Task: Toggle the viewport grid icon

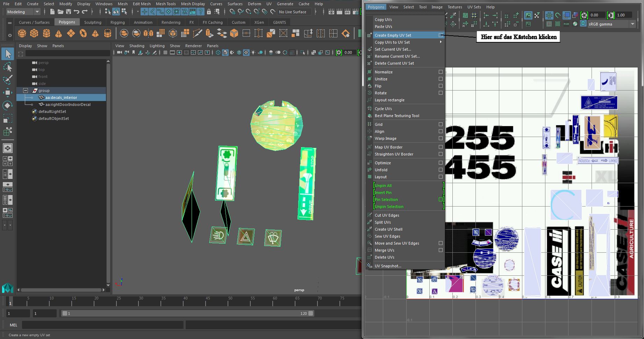Action: (x=165, y=52)
